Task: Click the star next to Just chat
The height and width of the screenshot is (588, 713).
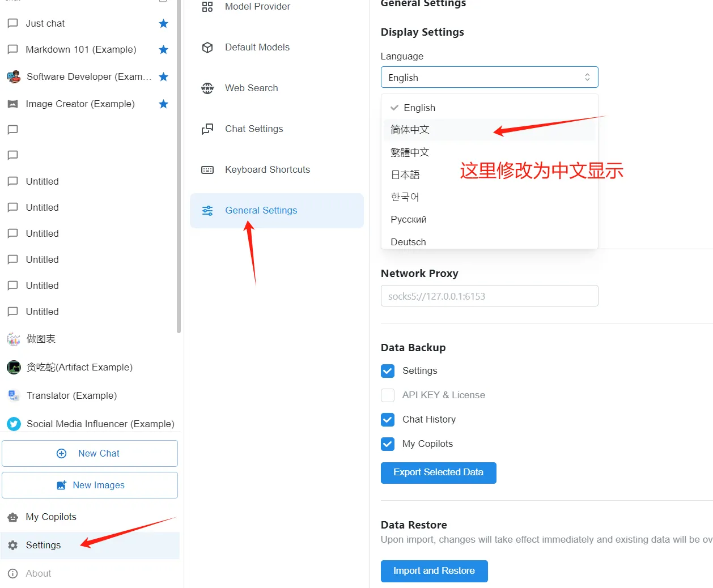Action: [x=163, y=24]
